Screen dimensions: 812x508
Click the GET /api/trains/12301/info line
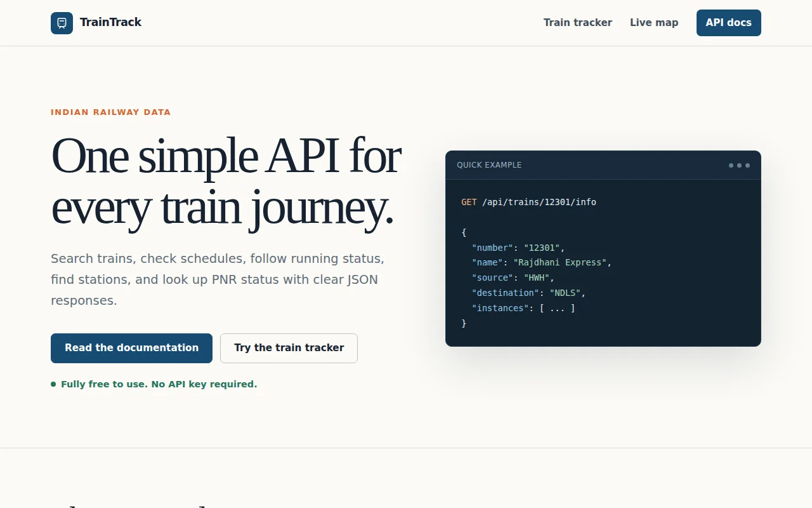coord(528,202)
